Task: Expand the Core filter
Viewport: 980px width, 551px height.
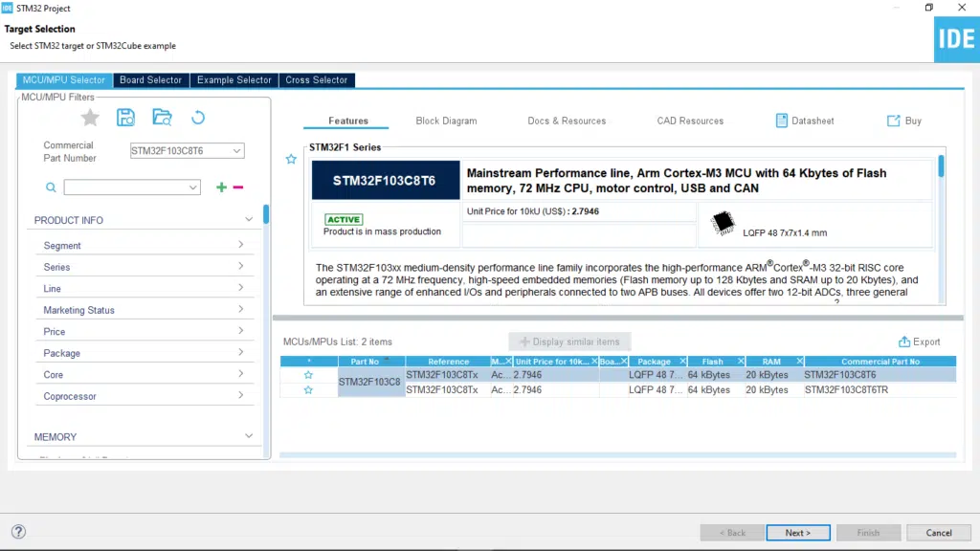Action: tap(240, 374)
